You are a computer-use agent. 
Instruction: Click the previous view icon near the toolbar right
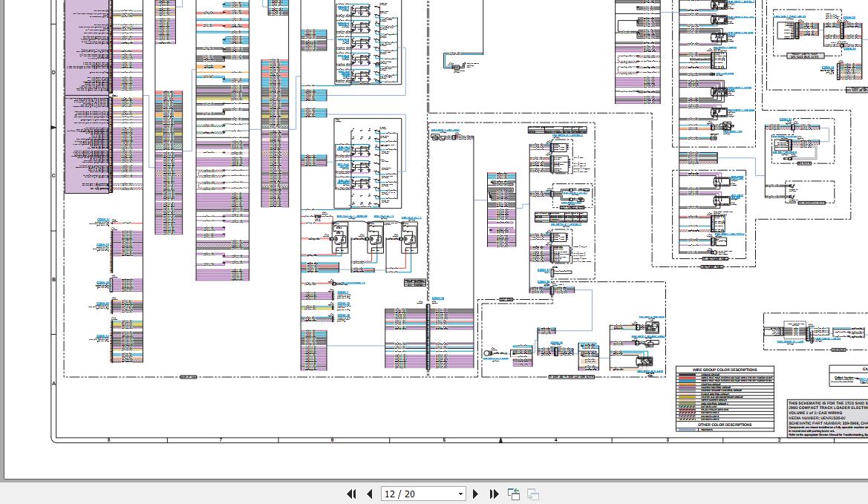click(x=513, y=494)
